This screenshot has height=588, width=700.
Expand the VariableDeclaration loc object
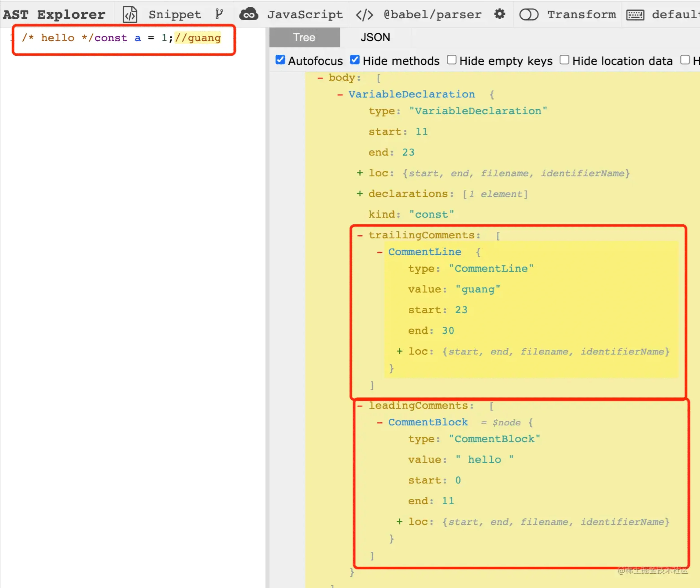coord(360,173)
